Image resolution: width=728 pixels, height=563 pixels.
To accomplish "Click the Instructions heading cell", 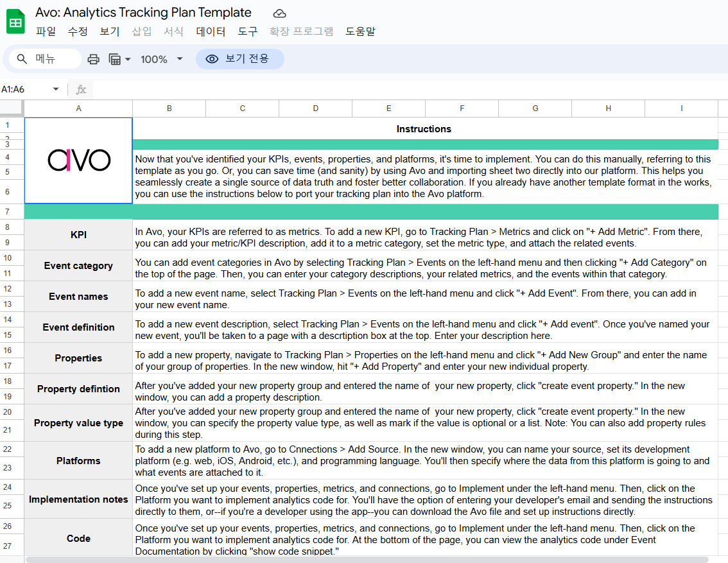I will pyautogui.click(x=425, y=129).
